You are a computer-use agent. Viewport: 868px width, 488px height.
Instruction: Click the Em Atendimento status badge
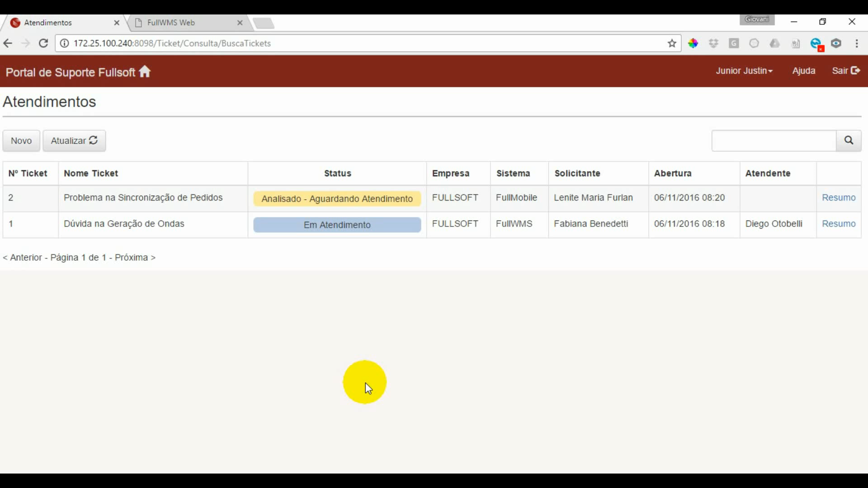tap(337, 225)
